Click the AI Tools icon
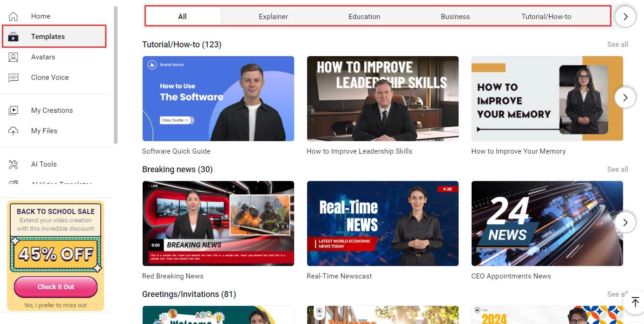The image size is (644, 324). (13, 164)
